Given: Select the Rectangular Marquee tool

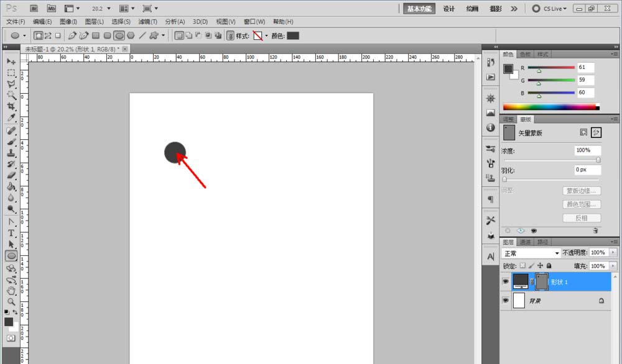Looking at the screenshot, I should pos(11,73).
